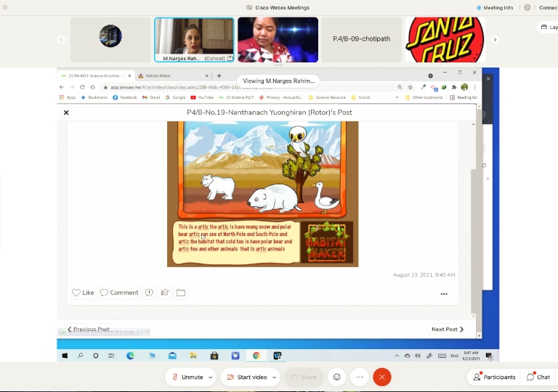Click the red leave meeting button
558x392 pixels.
pos(382,377)
